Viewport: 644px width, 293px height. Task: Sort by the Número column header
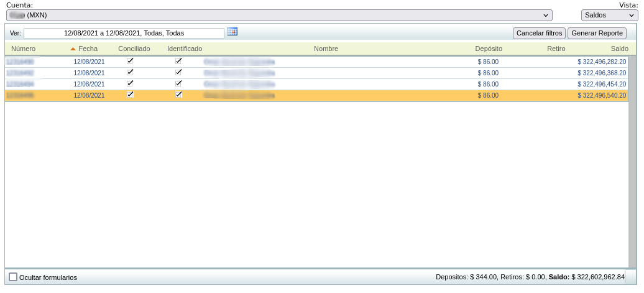click(23, 49)
